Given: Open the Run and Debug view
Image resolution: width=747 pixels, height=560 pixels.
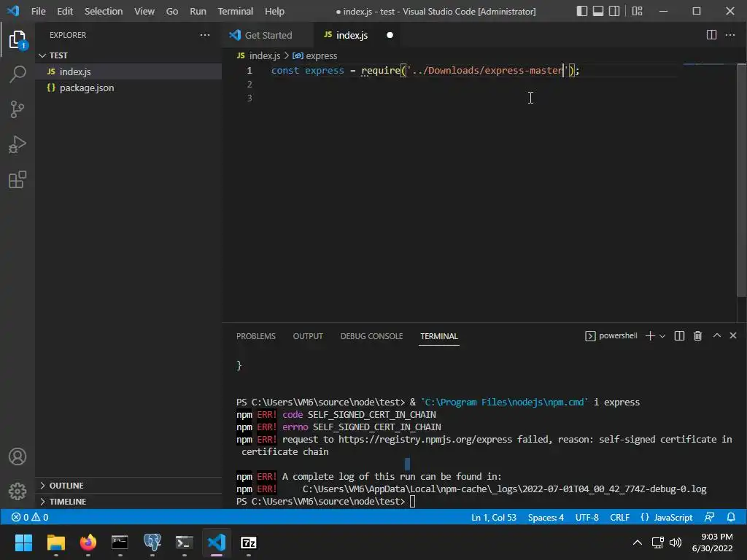Looking at the screenshot, I should coord(18,144).
